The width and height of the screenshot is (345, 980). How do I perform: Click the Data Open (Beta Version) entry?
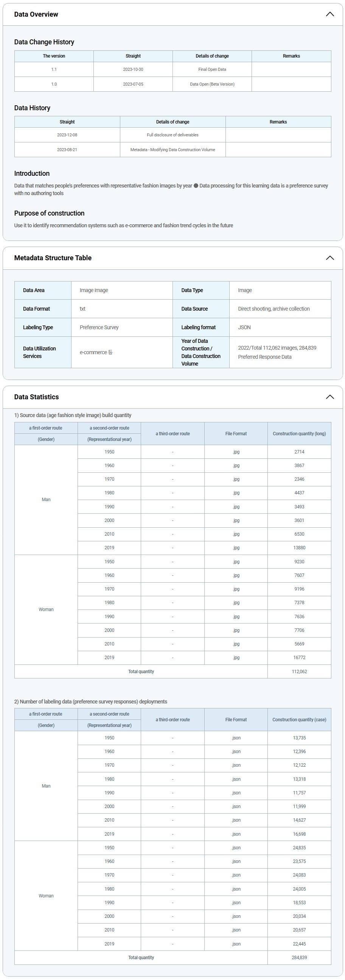212,84
